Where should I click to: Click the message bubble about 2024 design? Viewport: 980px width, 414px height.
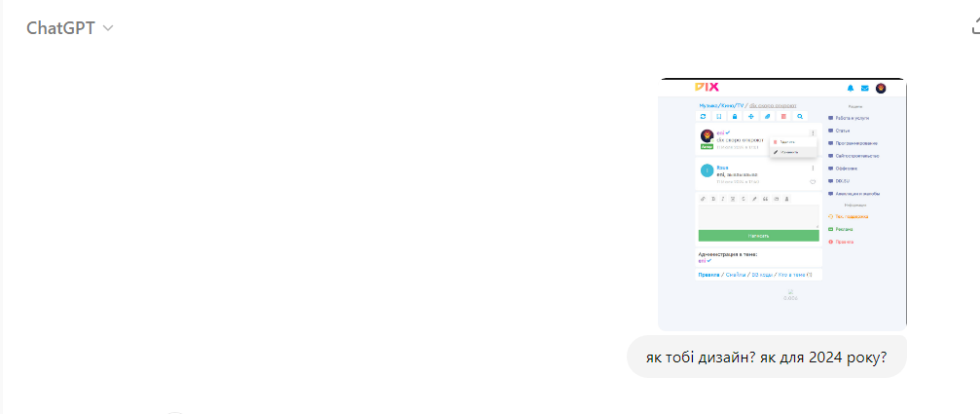766,358
